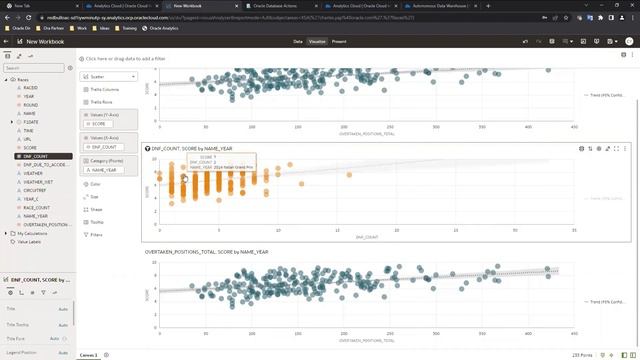Switch to the Visualize tab
The width and height of the screenshot is (640, 360).
317,42
